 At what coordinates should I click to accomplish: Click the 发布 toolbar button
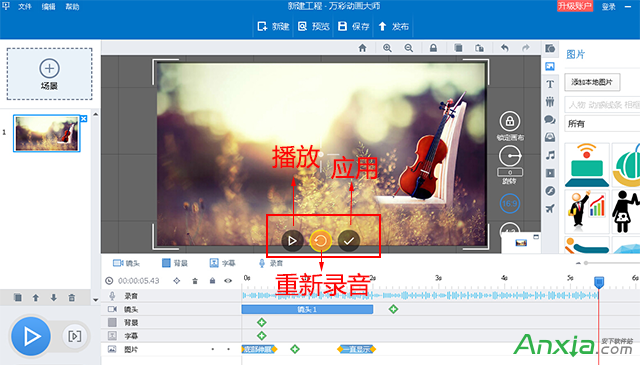point(393,27)
